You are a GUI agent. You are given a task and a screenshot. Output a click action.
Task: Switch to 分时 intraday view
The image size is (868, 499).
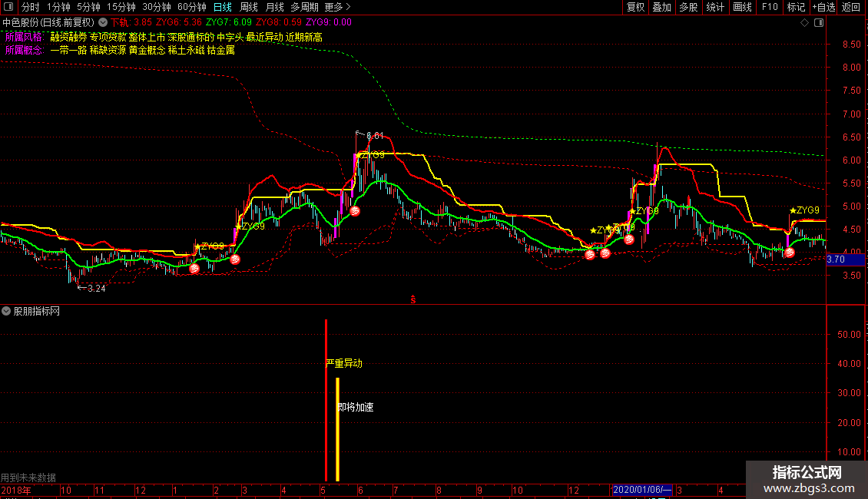(31, 7)
